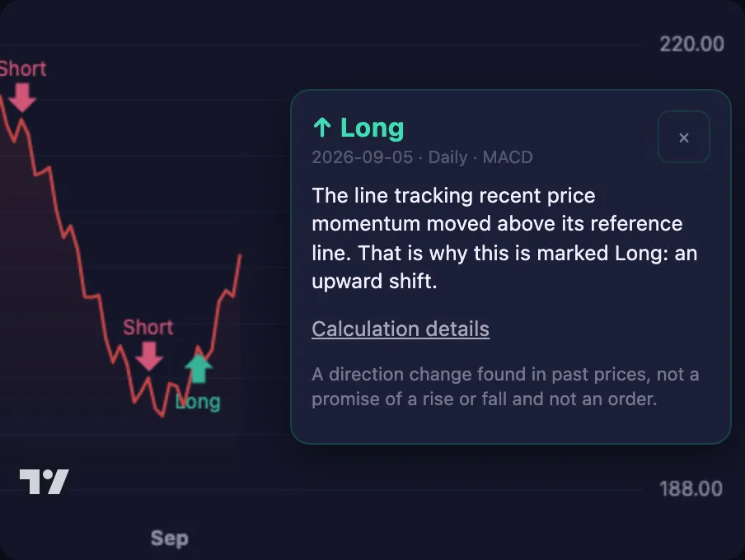Click the lowest trough of red price line

(163, 416)
